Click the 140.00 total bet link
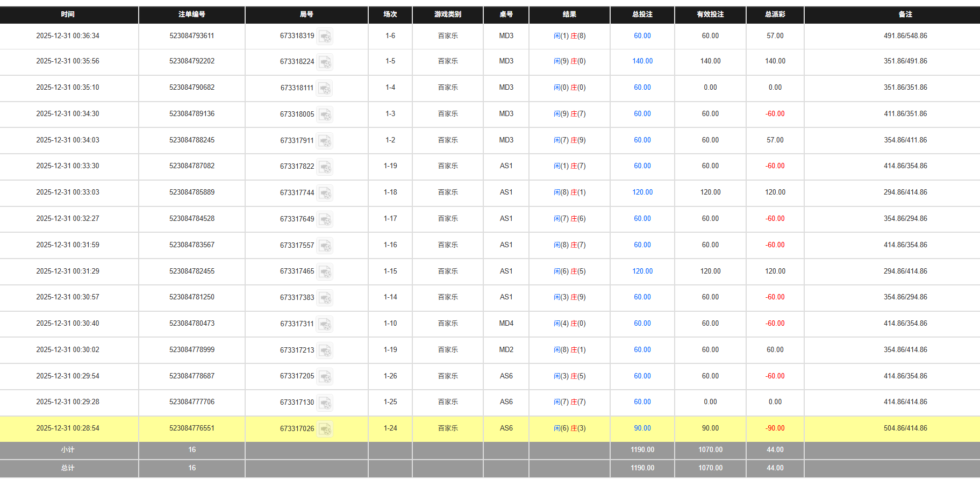Viewport: 980px width, 487px height. point(642,61)
